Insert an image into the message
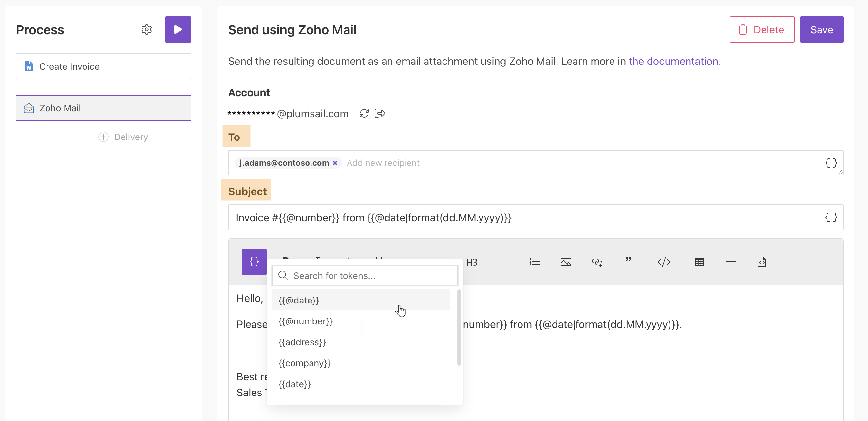868x421 pixels. (566, 262)
